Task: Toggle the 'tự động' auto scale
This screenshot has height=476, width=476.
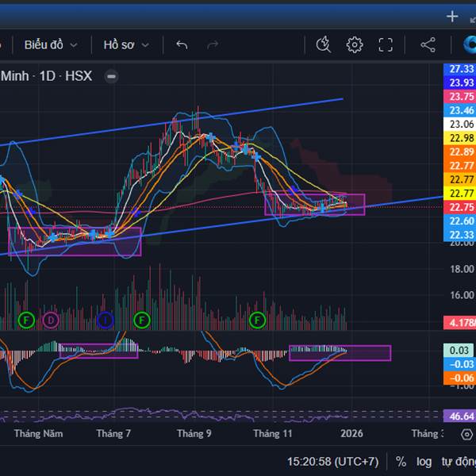Action: coord(459,461)
